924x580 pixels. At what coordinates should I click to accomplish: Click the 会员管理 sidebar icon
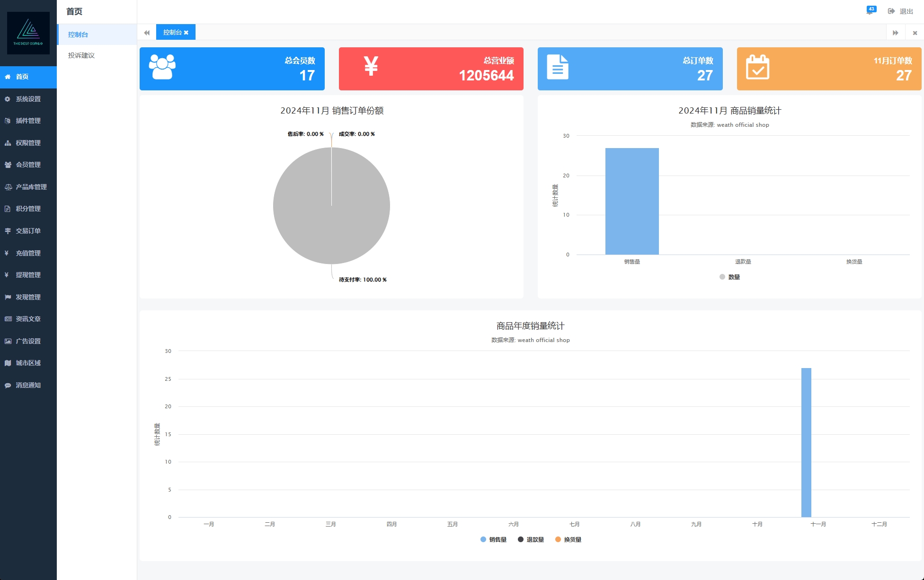[x=9, y=164]
